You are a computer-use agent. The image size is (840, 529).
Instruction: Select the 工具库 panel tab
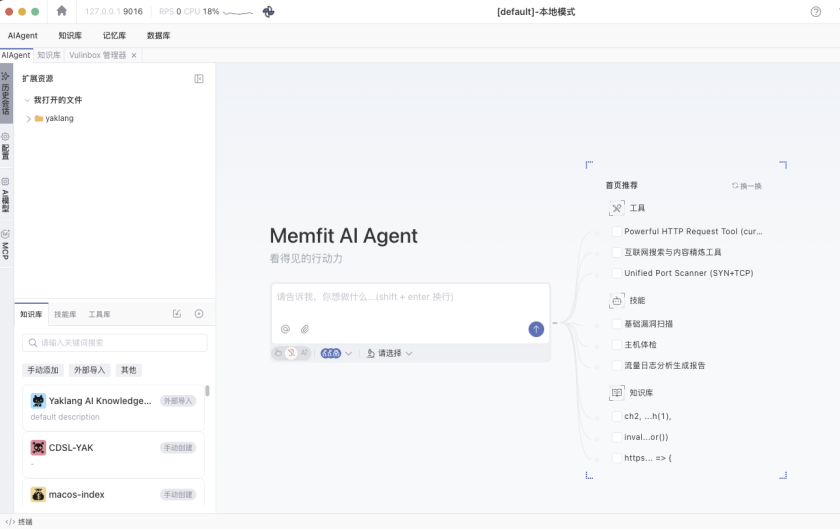click(99, 314)
